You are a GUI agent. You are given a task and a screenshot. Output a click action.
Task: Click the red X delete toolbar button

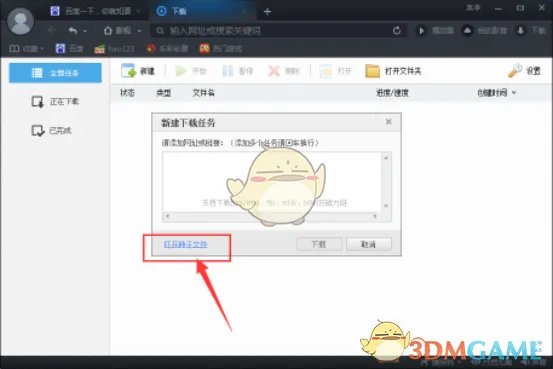(x=284, y=71)
